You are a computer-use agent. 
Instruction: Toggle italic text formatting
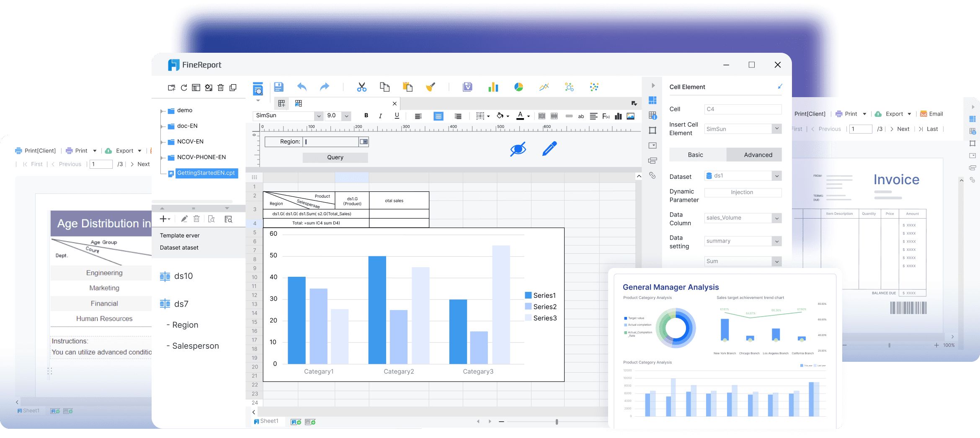coord(380,116)
